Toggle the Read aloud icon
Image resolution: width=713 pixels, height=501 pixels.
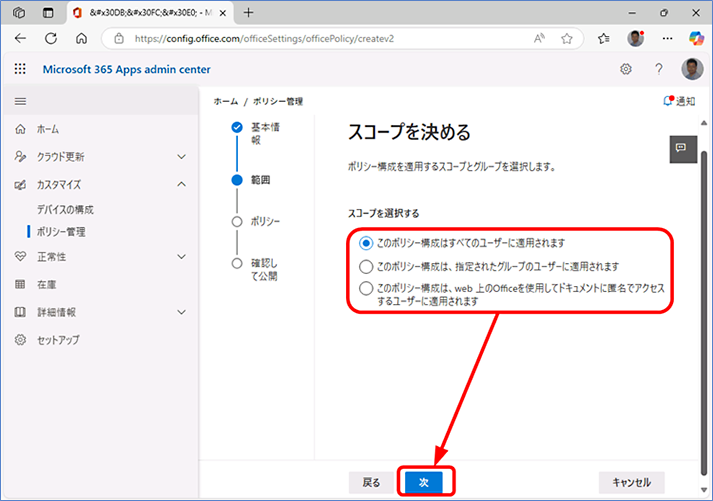(539, 39)
